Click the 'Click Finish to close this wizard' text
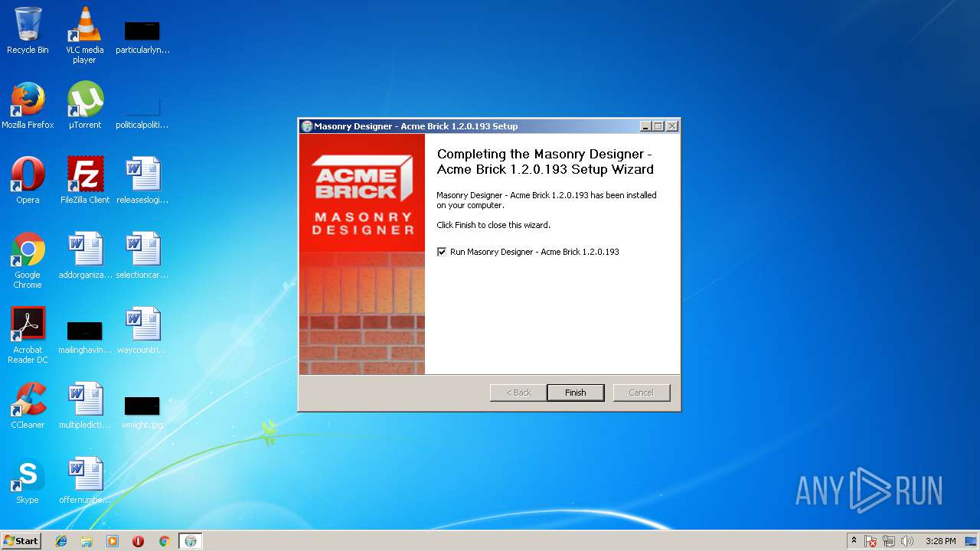The image size is (980, 551). click(x=493, y=225)
